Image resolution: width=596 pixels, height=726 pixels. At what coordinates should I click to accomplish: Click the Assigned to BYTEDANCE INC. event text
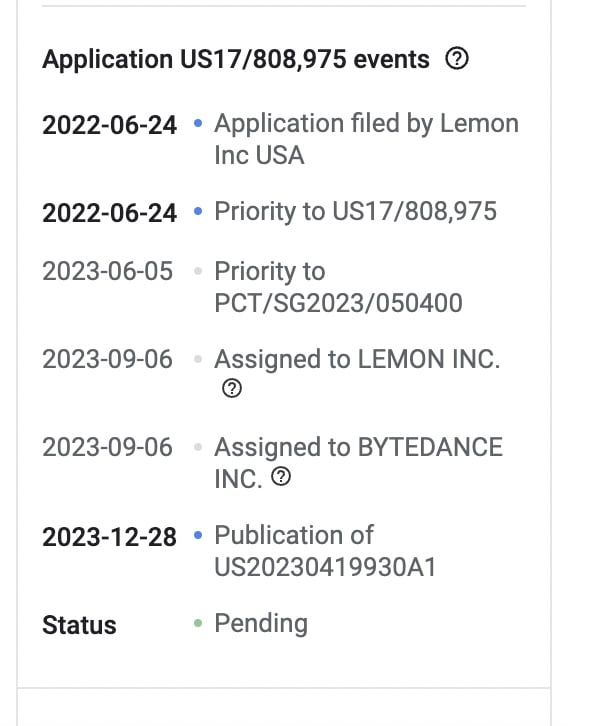pos(358,463)
